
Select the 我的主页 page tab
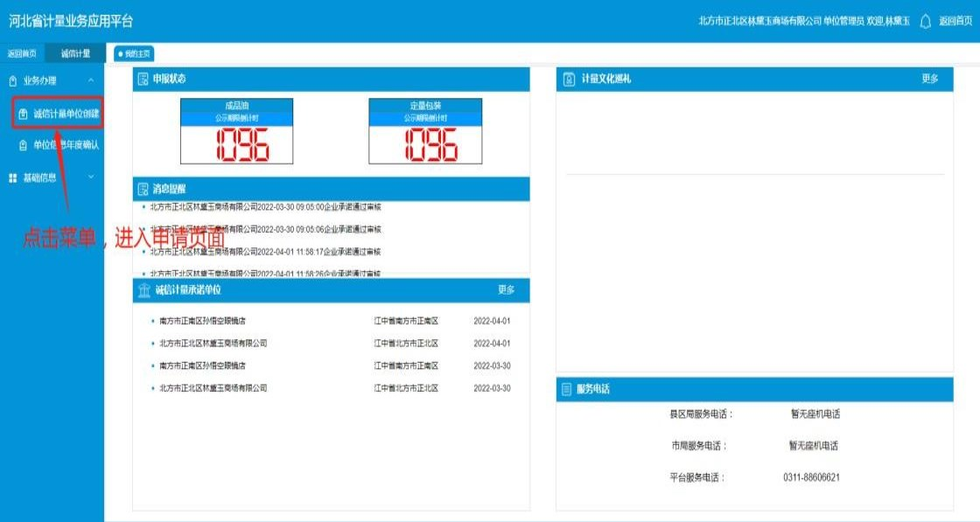point(134,54)
